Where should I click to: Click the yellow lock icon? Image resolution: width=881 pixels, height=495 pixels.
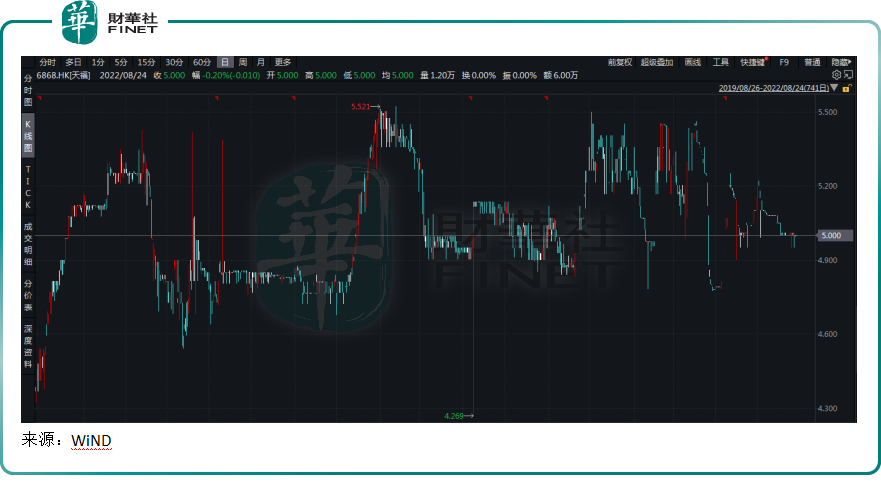pyautogui.click(x=846, y=88)
